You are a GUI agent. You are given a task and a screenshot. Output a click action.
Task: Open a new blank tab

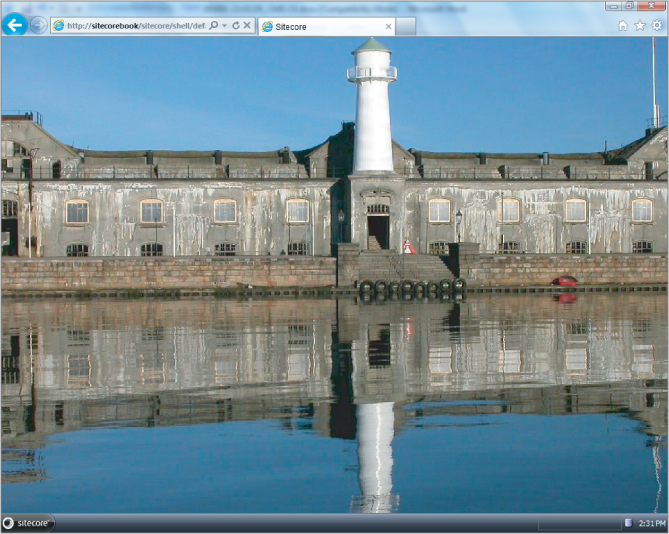tap(405, 27)
